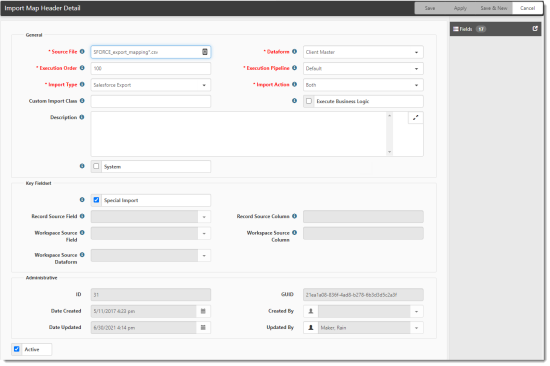Viewport: 550px width, 366px height.
Task: Check the System checkbox
Action: (96, 166)
